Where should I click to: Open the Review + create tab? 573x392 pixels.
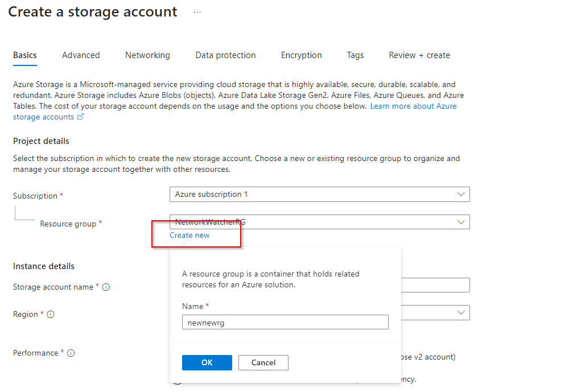pyautogui.click(x=419, y=55)
